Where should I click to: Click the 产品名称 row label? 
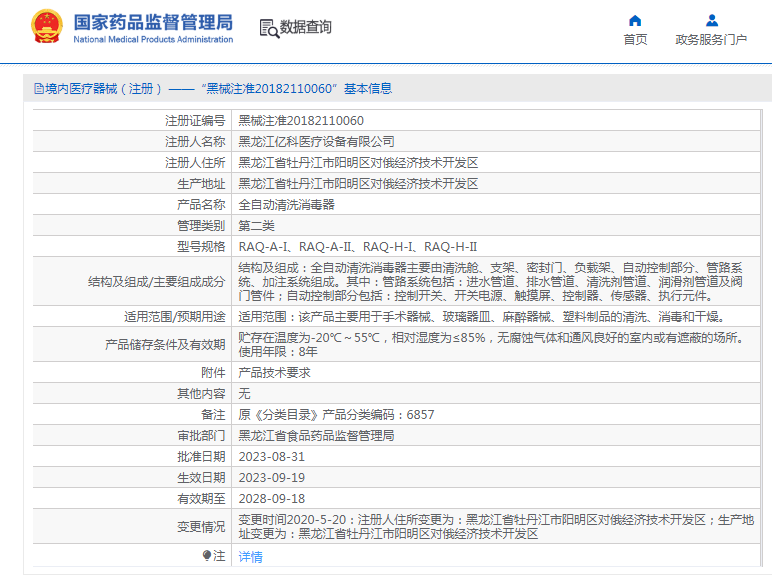[201, 205]
